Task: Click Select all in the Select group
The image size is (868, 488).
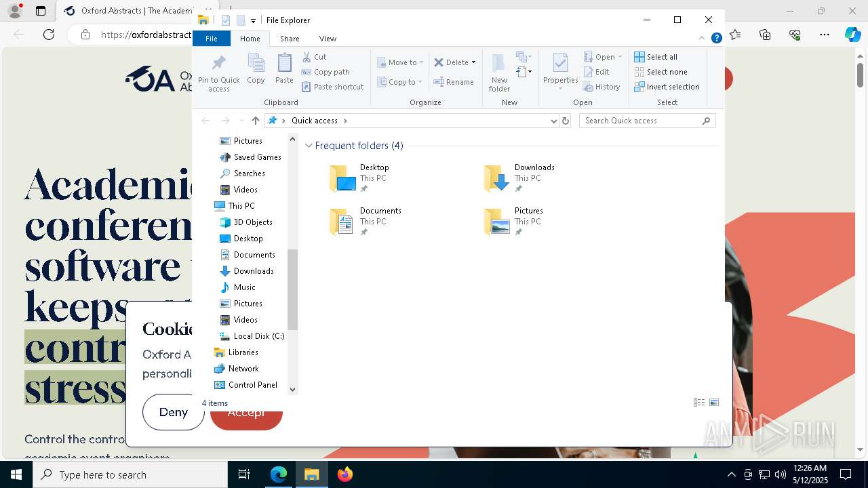Action: [656, 57]
